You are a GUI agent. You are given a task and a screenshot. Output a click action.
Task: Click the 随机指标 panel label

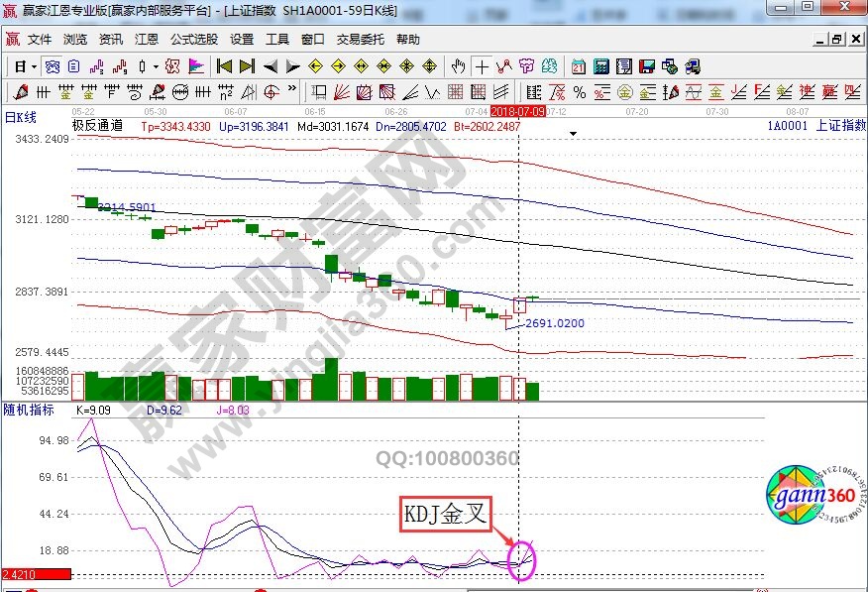click(x=28, y=409)
